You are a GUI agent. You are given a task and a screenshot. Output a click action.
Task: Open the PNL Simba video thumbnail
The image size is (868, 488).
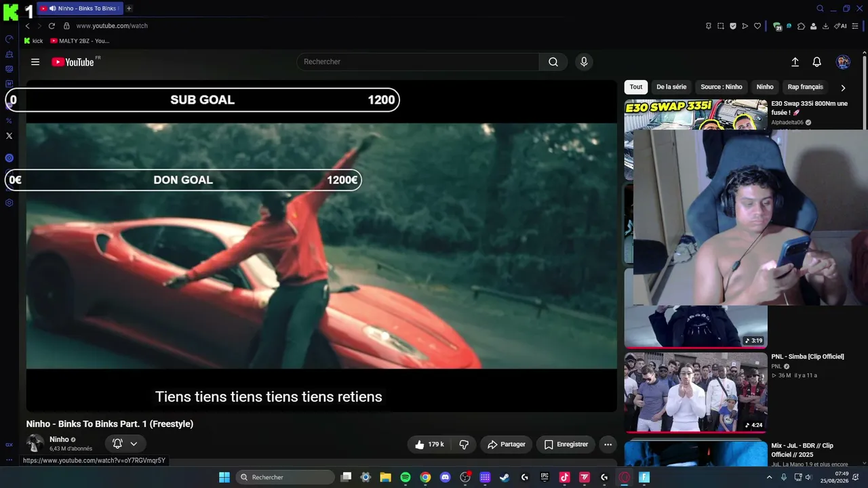pyautogui.click(x=696, y=392)
